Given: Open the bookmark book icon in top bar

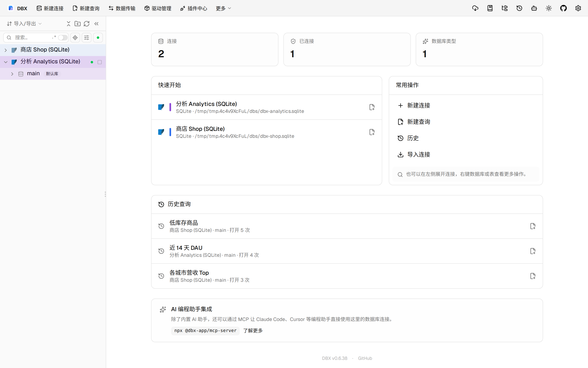Looking at the screenshot, I should (x=490, y=8).
